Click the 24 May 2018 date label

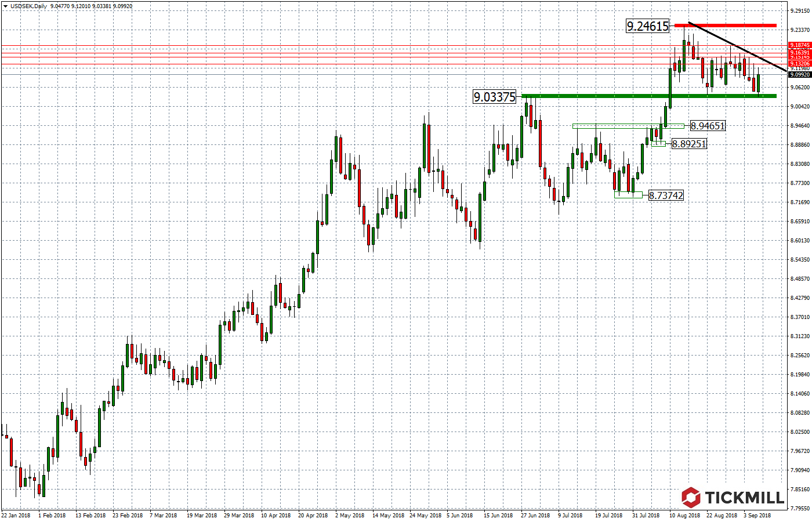pos(425,515)
